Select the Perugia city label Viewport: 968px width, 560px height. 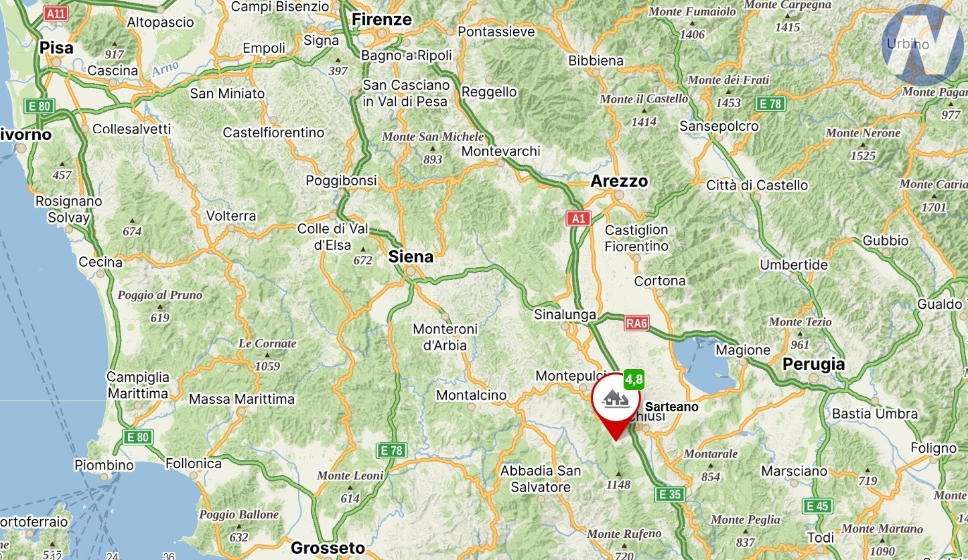[x=814, y=364]
